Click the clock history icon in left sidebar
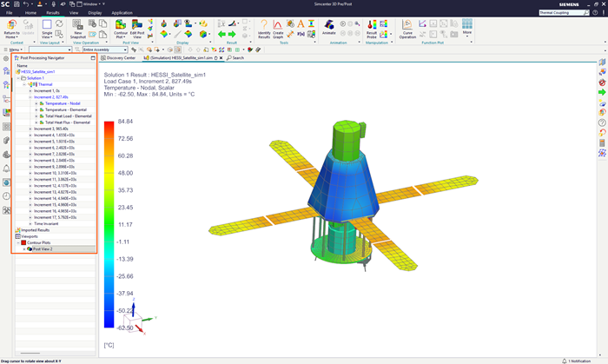 coord(6,196)
